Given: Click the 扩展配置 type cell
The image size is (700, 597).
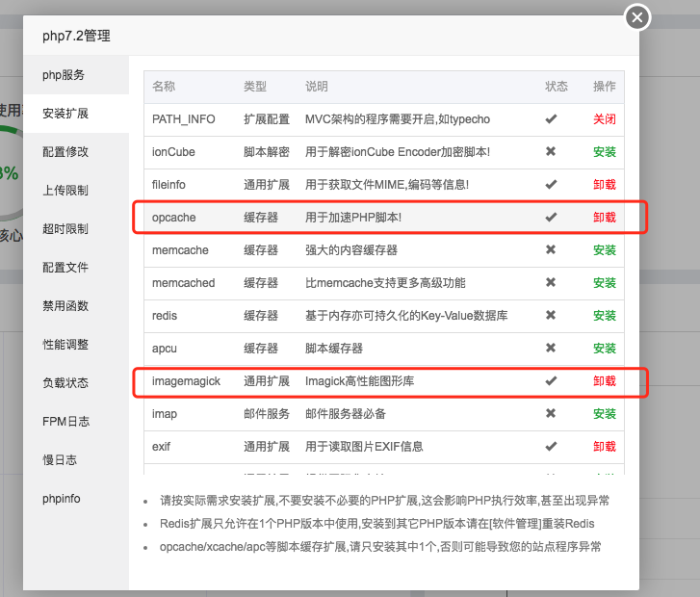Looking at the screenshot, I should 267,119.
